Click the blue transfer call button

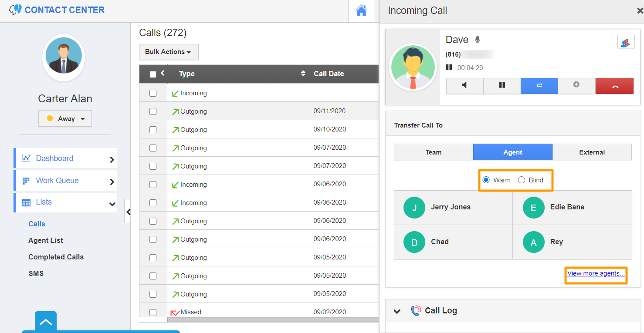(539, 86)
